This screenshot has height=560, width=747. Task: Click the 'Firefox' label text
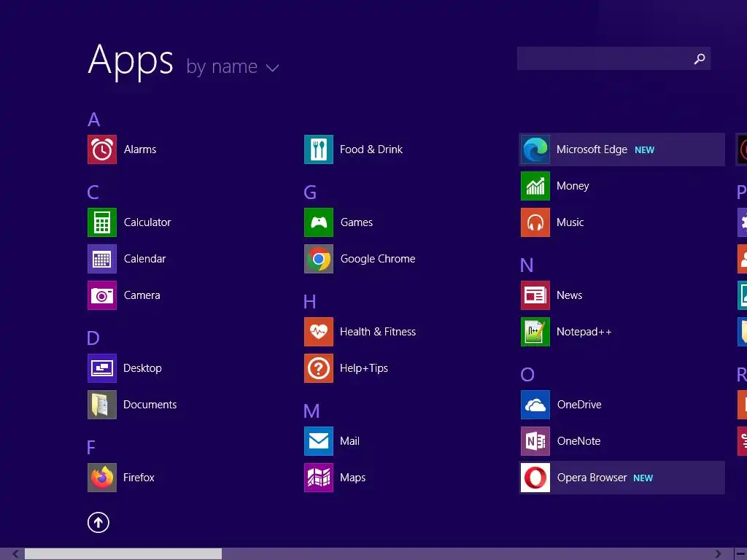(139, 478)
